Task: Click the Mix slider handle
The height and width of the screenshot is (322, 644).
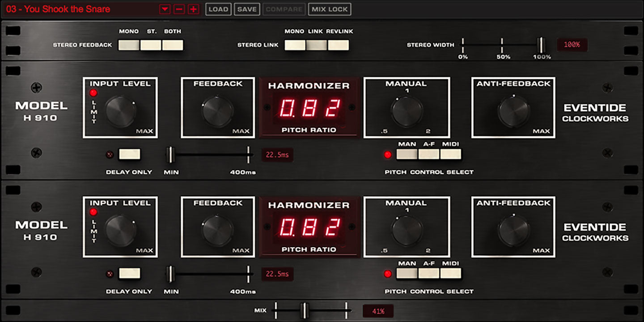Action: tap(305, 310)
